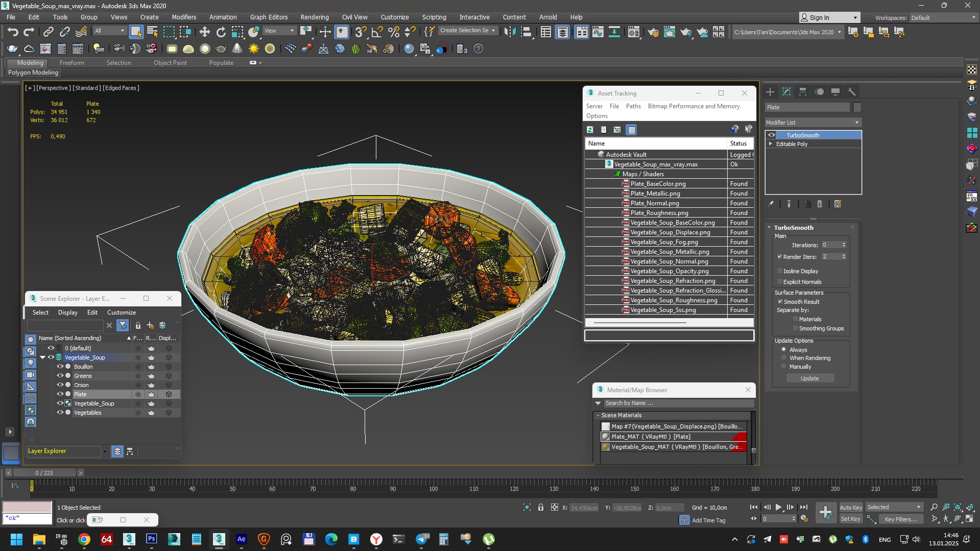Image resolution: width=980 pixels, height=551 pixels.
Task: Open Chrome from the Windows taskbar
Action: tap(84, 539)
